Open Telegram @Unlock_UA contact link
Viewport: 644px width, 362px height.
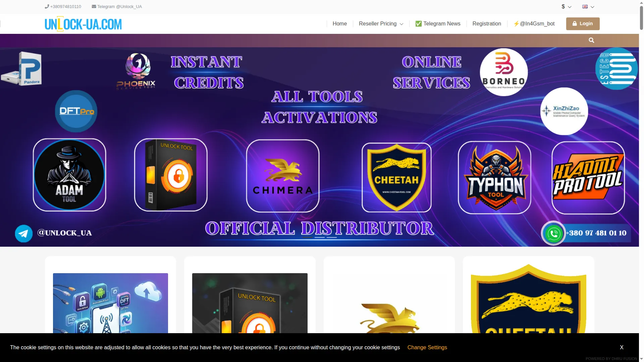117,7
